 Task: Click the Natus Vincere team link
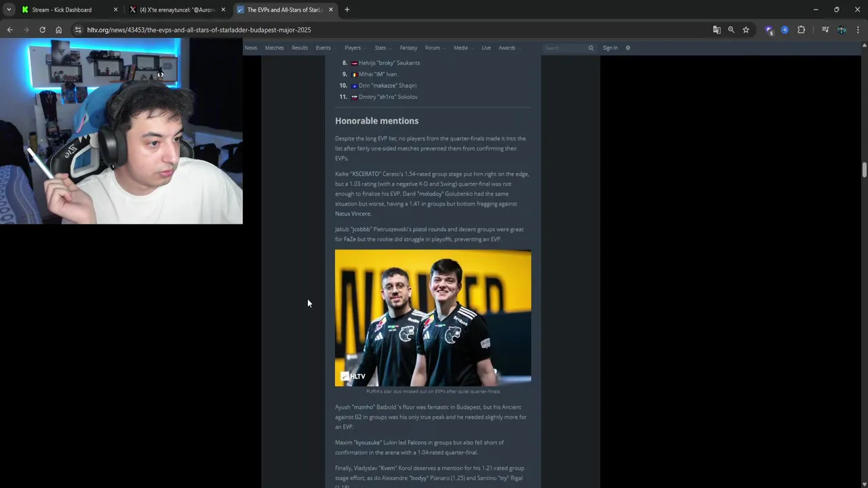click(353, 213)
